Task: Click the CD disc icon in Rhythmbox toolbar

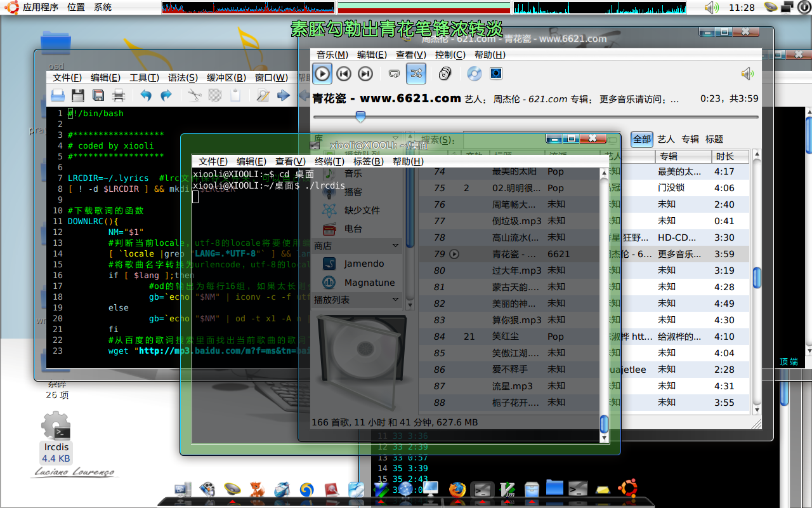Action: [475, 74]
